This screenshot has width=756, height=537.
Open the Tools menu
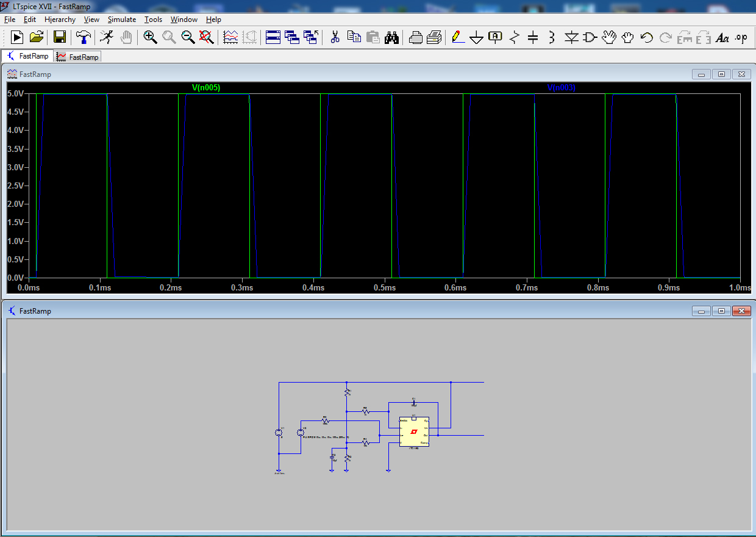click(x=153, y=20)
